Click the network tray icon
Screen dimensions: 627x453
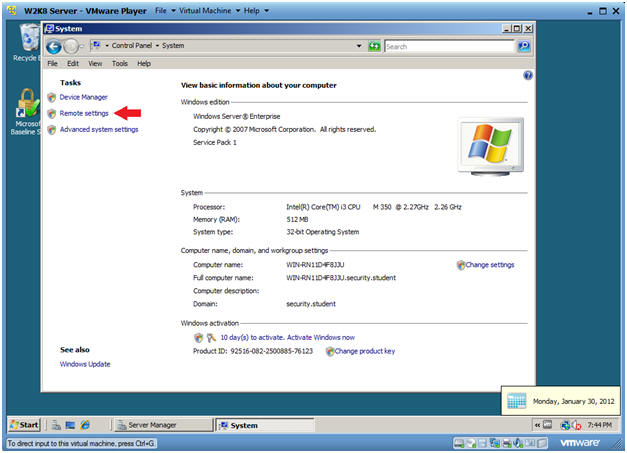click(x=565, y=425)
